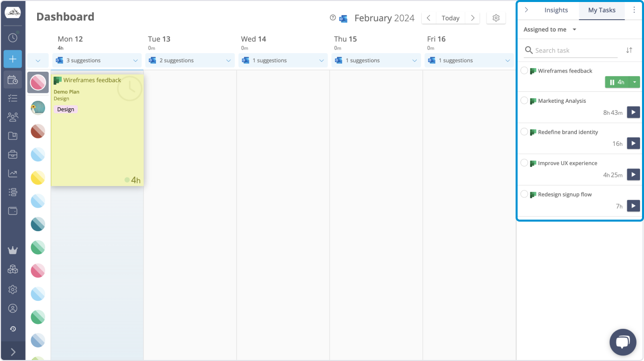Open the briefcase icon in sidebar
The width and height of the screenshot is (644, 361).
13,154
